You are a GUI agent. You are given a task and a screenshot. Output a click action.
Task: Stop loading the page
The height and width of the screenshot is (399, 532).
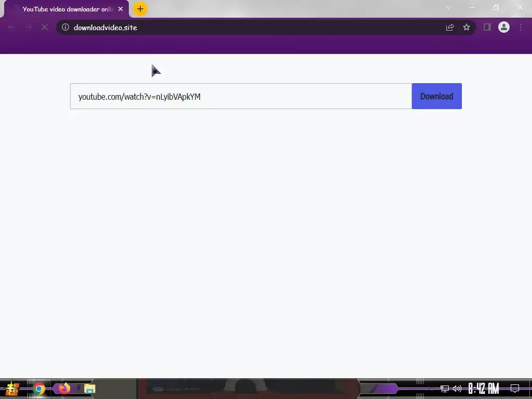pyautogui.click(x=45, y=27)
